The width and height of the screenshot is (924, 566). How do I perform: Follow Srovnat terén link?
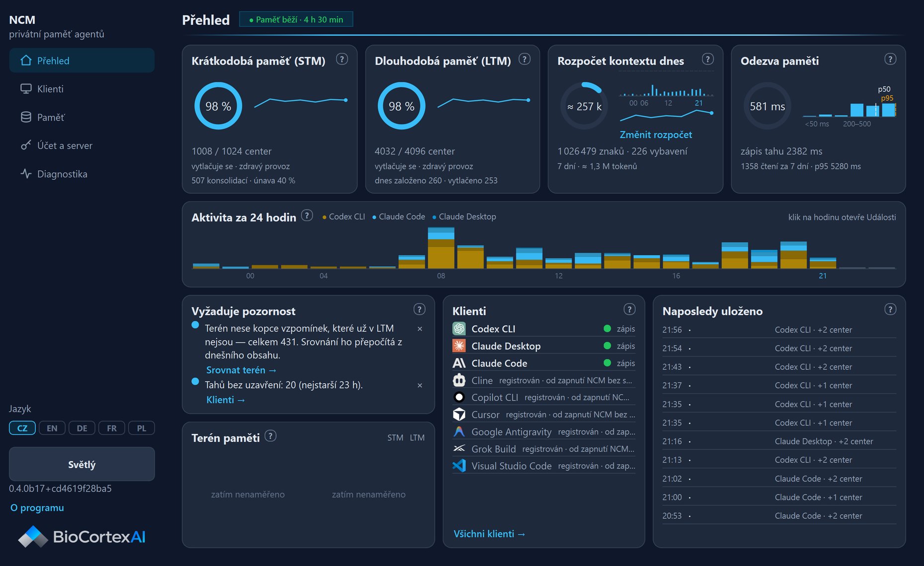click(241, 370)
